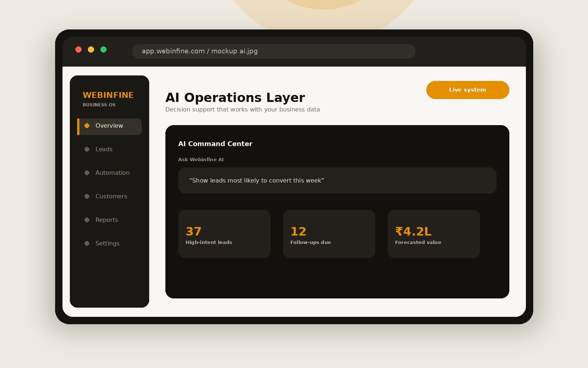Click the dot icon beside Automation

tap(87, 173)
